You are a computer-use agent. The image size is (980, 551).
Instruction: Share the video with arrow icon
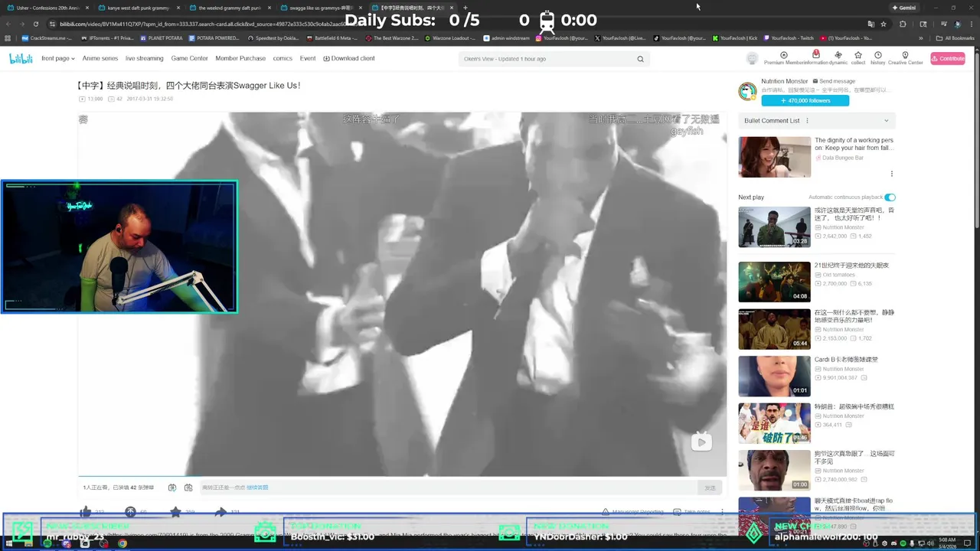(220, 512)
